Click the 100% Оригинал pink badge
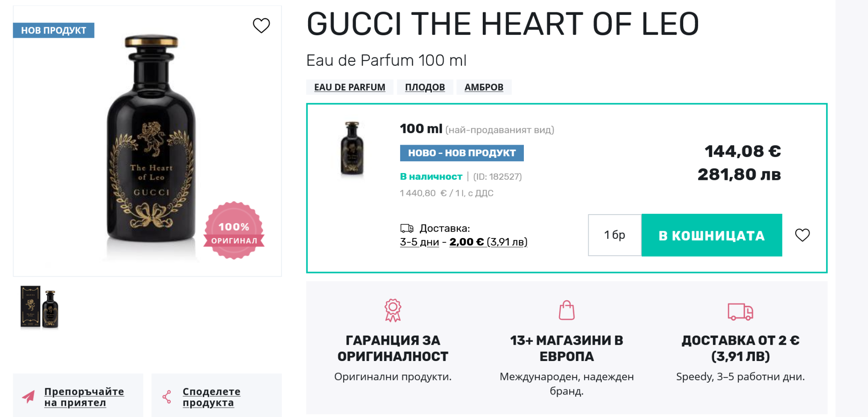The width and height of the screenshot is (868, 417). [x=234, y=231]
